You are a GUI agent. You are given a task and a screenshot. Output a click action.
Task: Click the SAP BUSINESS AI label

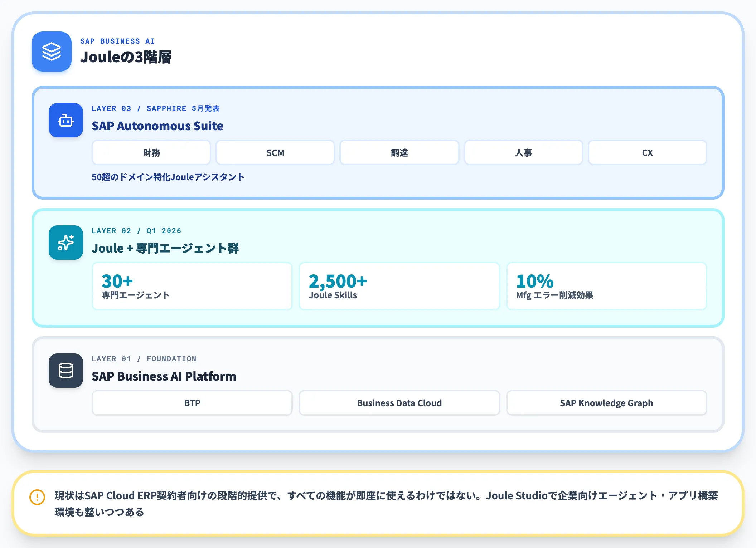coord(117,41)
